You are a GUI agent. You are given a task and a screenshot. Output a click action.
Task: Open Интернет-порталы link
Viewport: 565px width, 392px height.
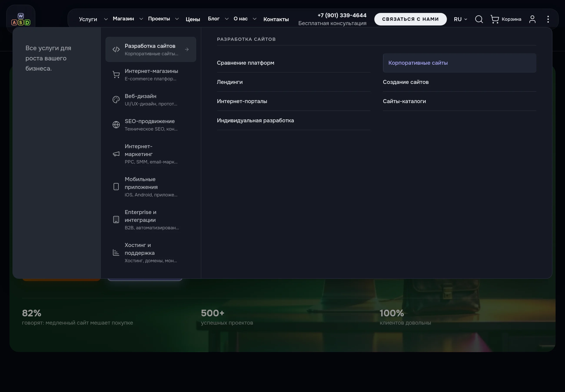click(x=294, y=101)
